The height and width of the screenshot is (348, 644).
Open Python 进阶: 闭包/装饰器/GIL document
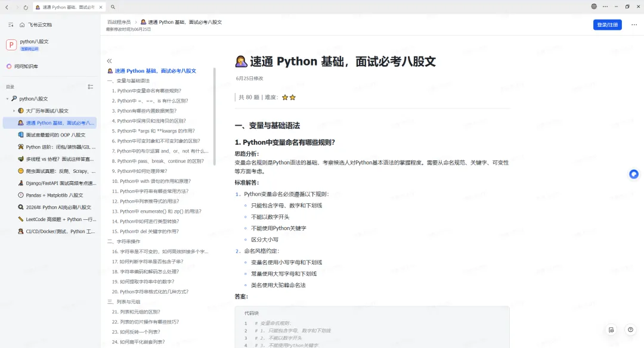point(60,147)
